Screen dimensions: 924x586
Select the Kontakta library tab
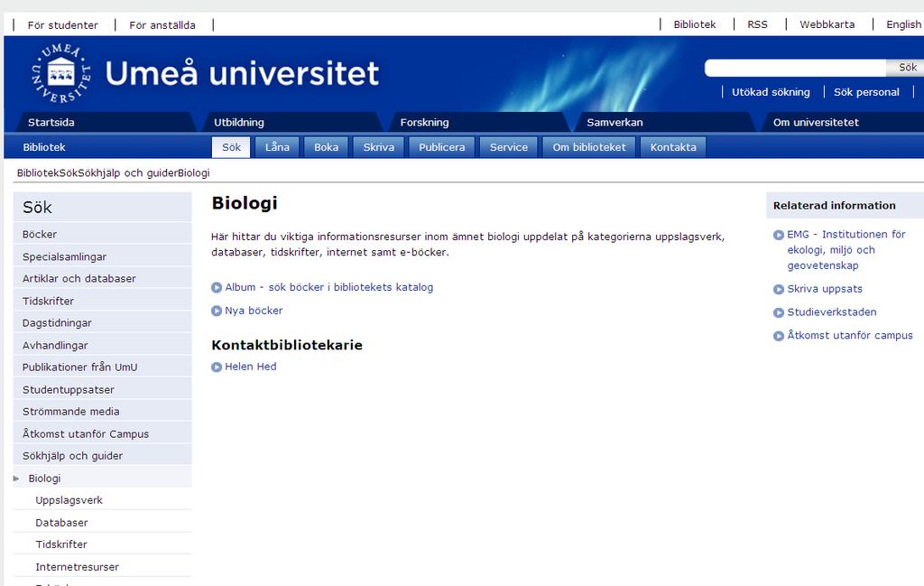click(673, 147)
